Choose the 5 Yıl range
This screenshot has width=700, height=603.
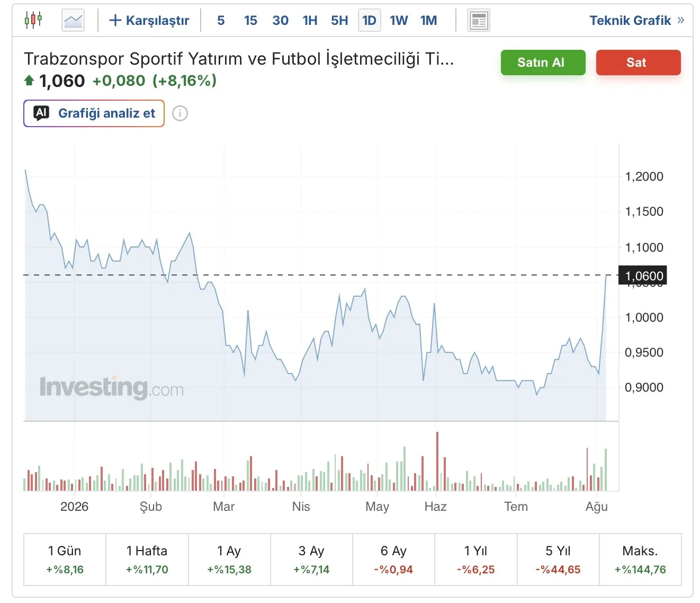click(558, 560)
